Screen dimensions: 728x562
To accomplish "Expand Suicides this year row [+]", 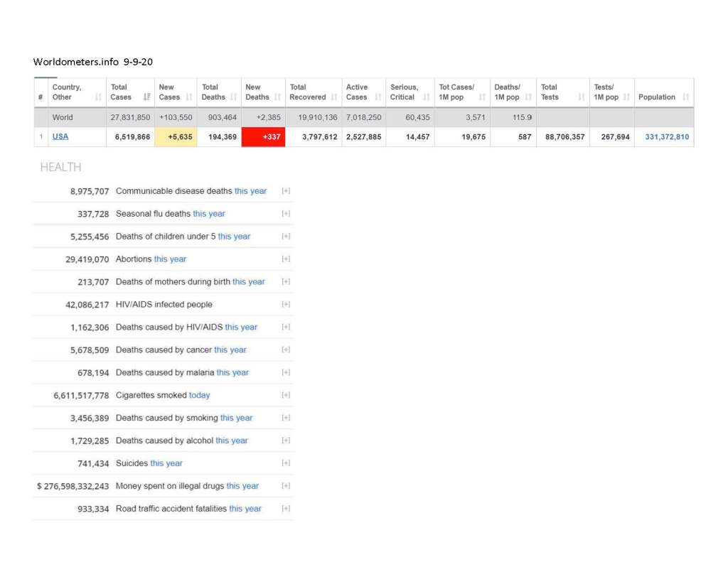I will (286, 463).
